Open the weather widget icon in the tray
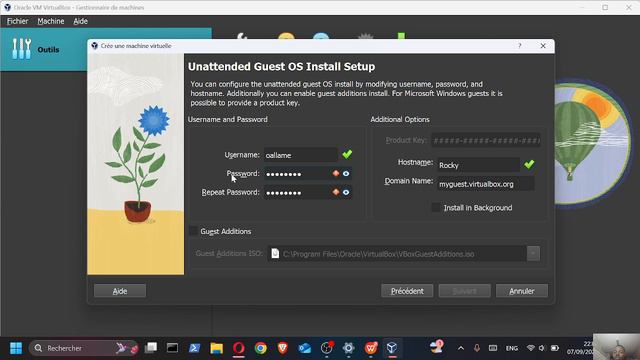This screenshot has width=640, height=360. pyautogui.click(x=436, y=347)
